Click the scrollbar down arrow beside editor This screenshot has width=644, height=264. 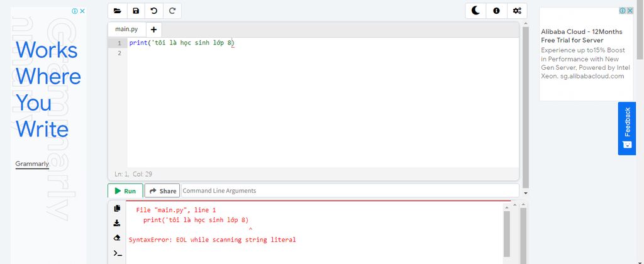526,193
